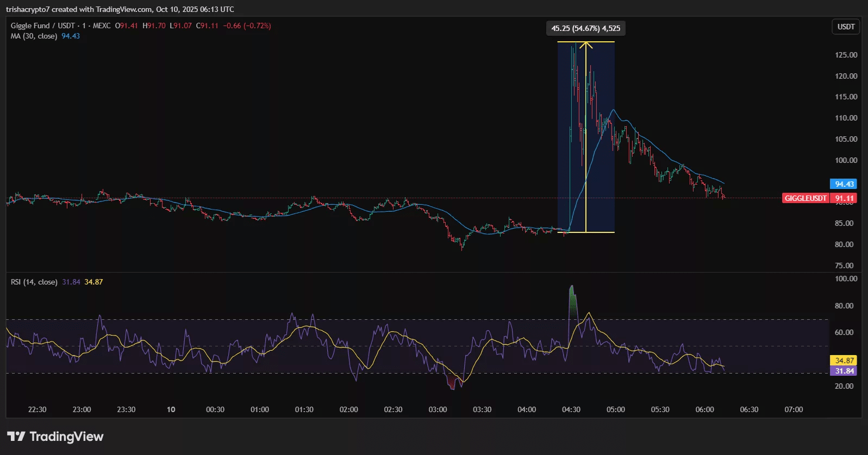
Task: Click the measurement tooltip 45.25 (54.67%)
Action: [585, 28]
